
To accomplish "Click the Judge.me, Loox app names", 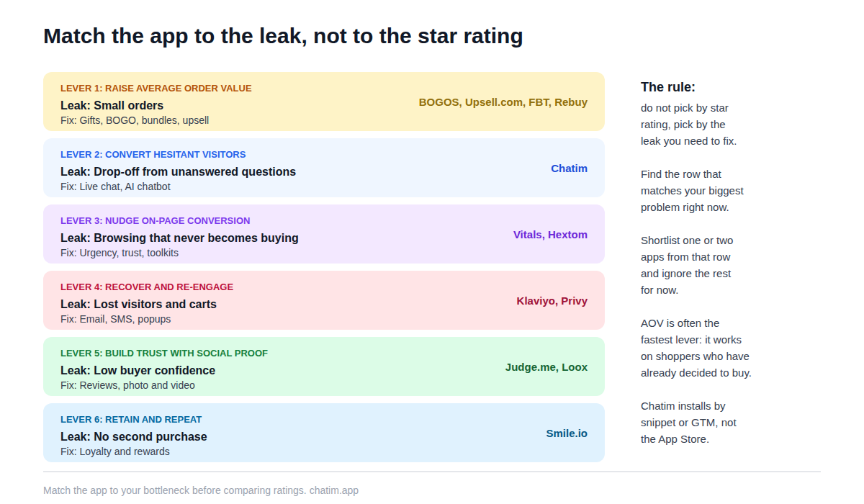I will [x=546, y=367].
